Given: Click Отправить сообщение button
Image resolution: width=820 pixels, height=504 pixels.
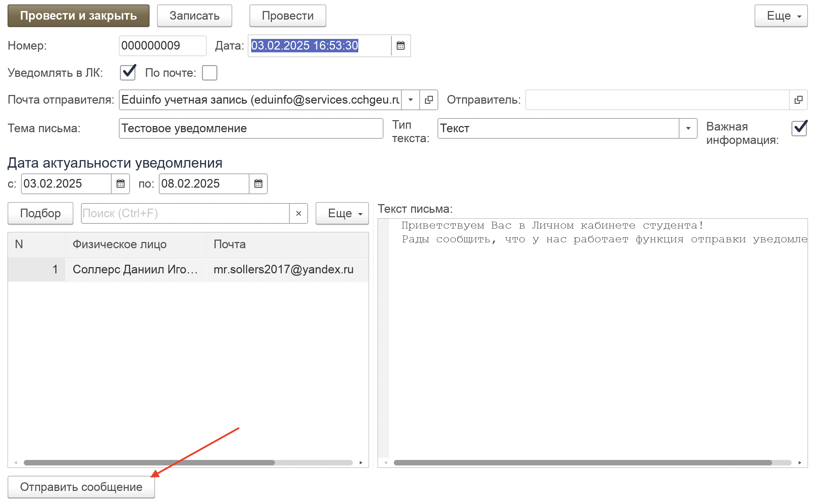Looking at the screenshot, I should coord(81,487).
